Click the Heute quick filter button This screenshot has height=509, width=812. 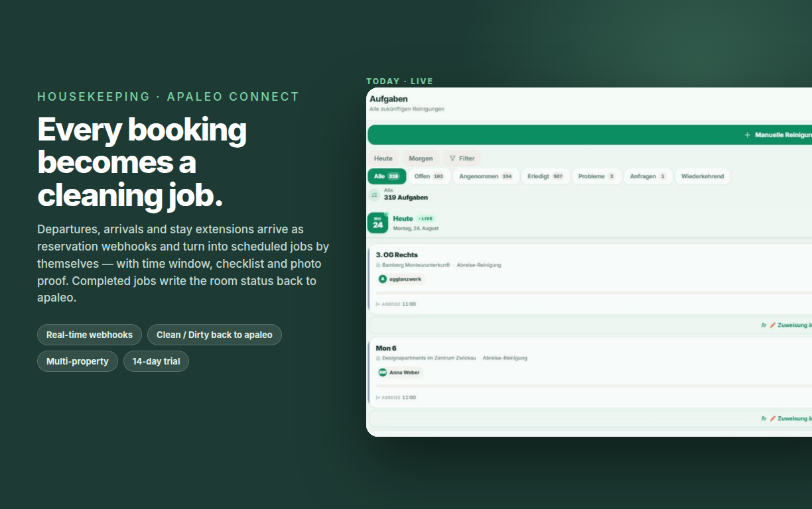pyautogui.click(x=383, y=158)
